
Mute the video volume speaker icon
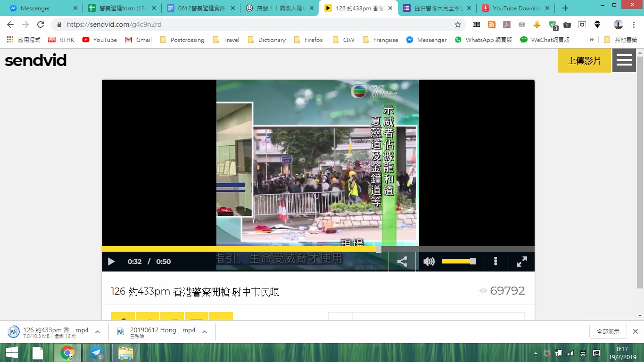click(x=429, y=262)
